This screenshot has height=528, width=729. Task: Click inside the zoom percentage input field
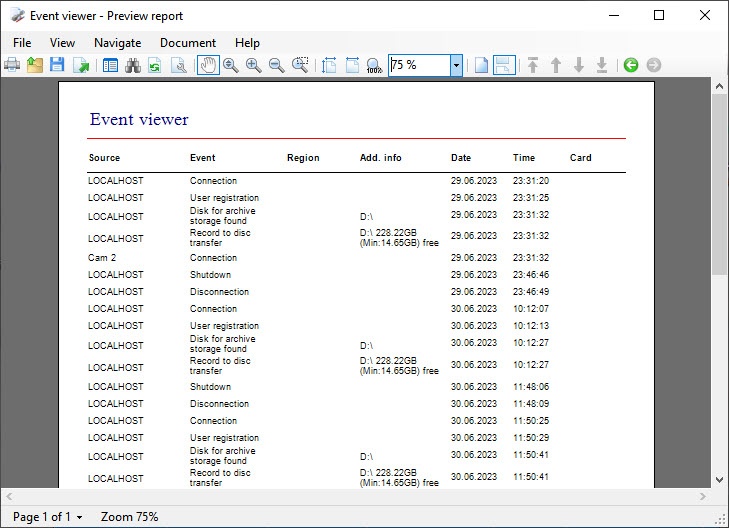[418, 65]
